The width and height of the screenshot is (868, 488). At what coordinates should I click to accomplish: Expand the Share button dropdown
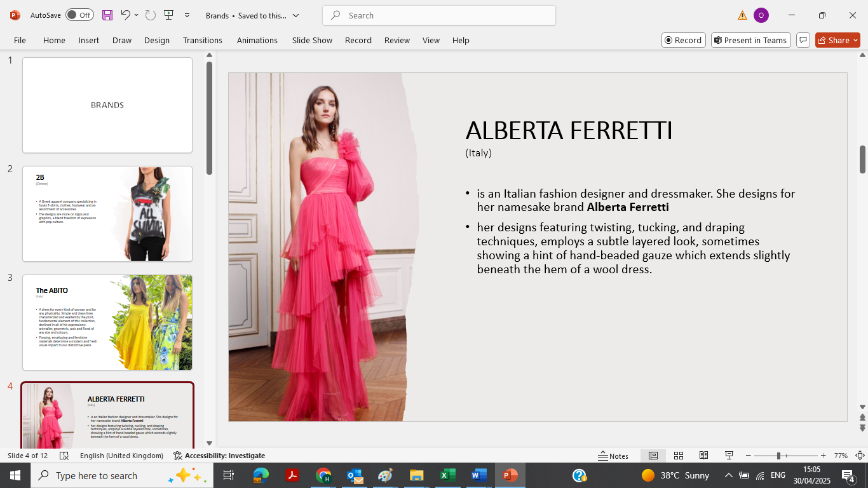[855, 40]
